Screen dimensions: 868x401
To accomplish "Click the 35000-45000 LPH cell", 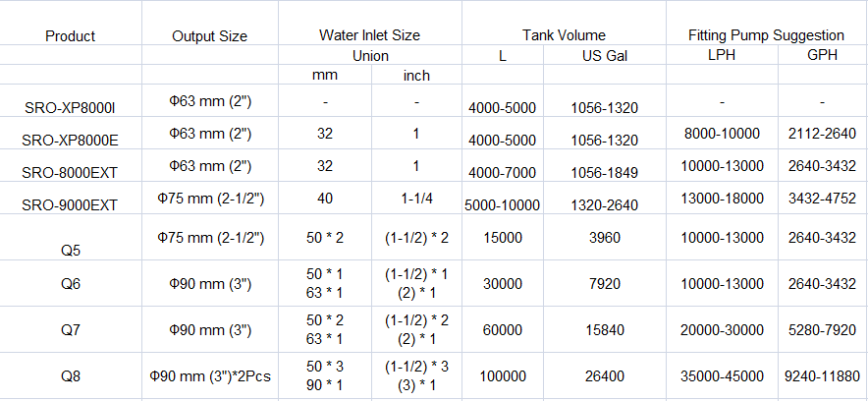I will (x=721, y=374).
